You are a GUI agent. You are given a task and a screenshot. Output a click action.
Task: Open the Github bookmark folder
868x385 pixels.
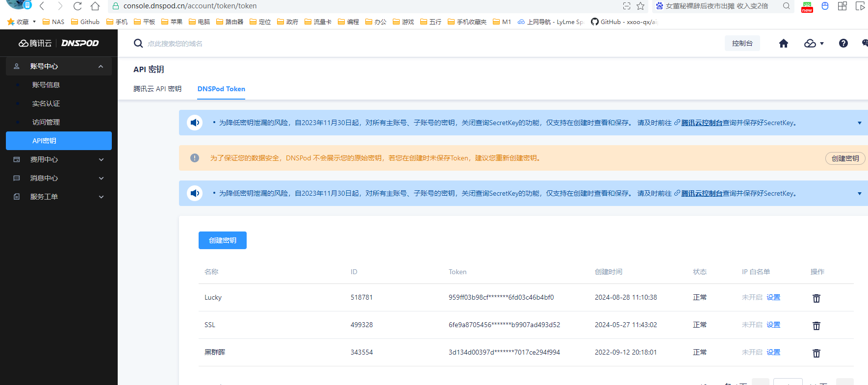pos(85,22)
